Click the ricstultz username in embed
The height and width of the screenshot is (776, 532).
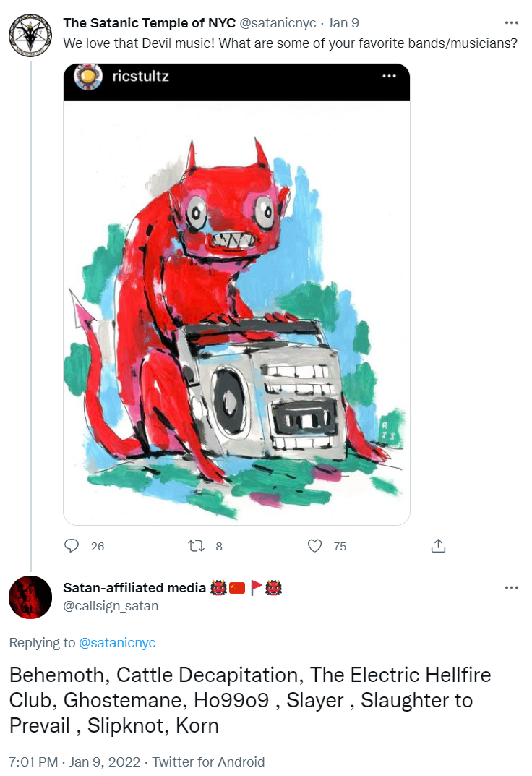pyautogui.click(x=140, y=77)
